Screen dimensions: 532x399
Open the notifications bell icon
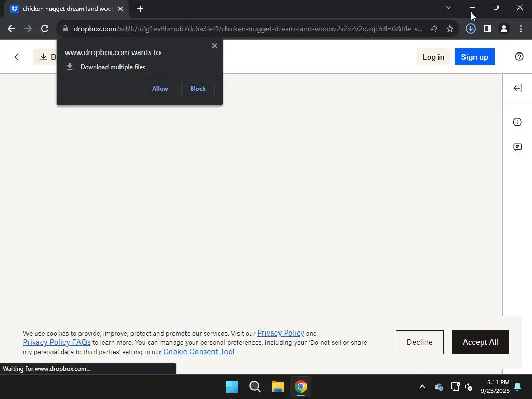tap(518, 387)
